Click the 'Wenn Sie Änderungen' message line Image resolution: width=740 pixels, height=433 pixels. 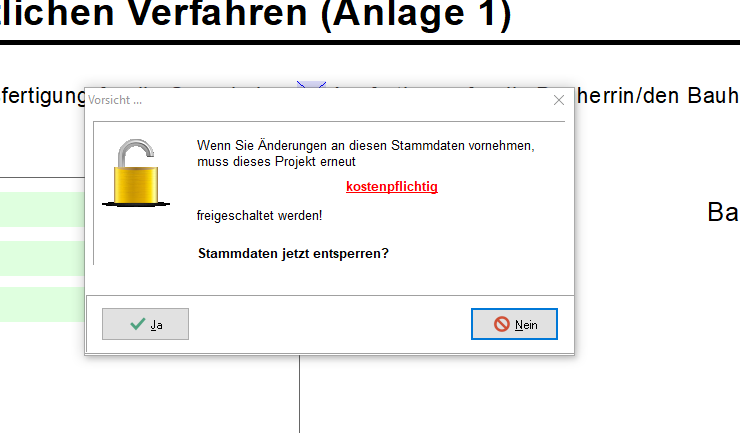[365, 145]
